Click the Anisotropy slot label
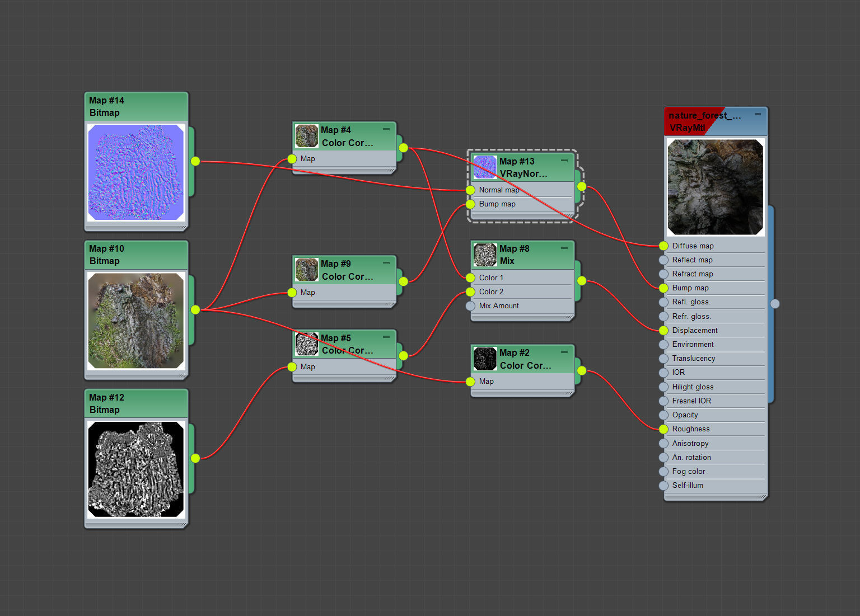The height and width of the screenshot is (616, 860). tap(690, 444)
